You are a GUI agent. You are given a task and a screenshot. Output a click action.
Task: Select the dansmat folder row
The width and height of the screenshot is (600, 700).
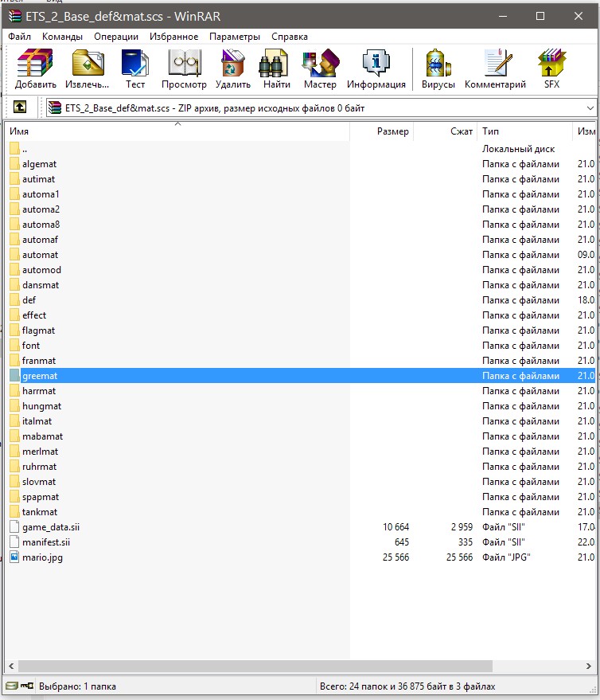click(x=301, y=285)
